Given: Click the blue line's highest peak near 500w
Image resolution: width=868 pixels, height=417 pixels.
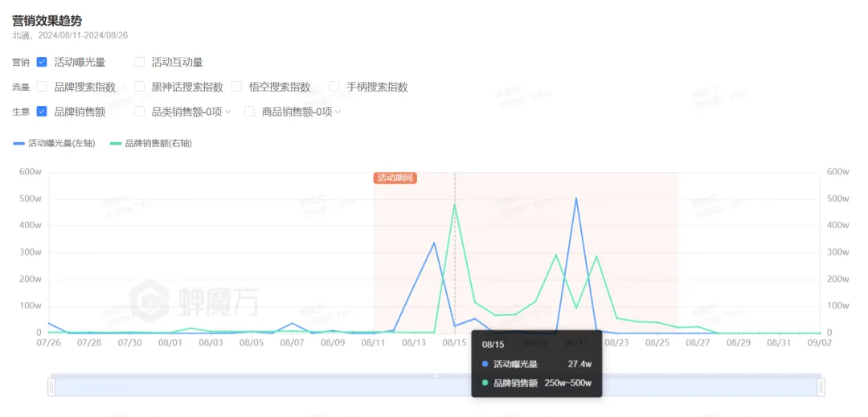Looking at the screenshot, I should point(576,198).
